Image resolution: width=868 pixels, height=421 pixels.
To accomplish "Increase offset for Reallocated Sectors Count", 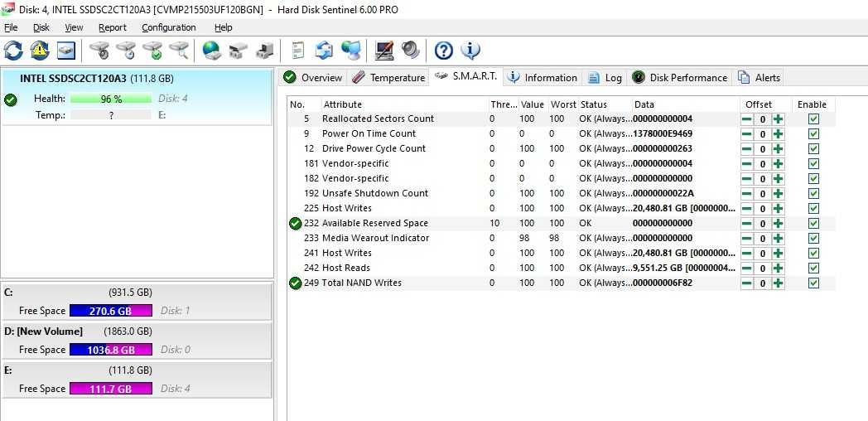I will click(779, 119).
